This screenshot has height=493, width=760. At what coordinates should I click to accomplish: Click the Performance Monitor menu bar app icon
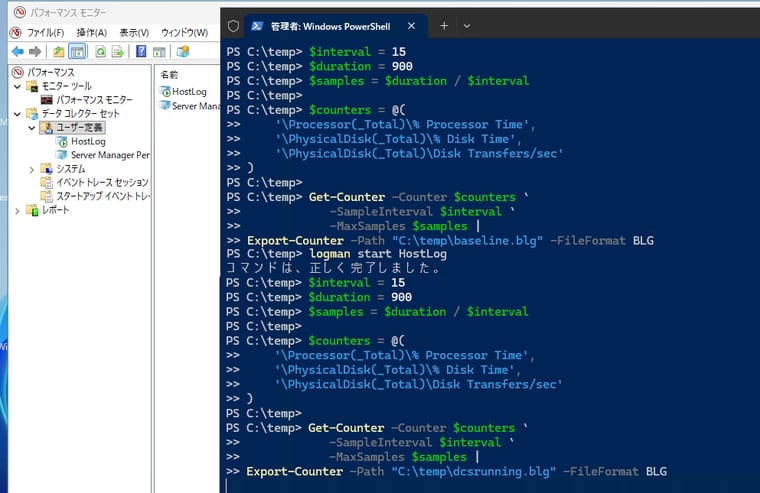tap(16, 32)
